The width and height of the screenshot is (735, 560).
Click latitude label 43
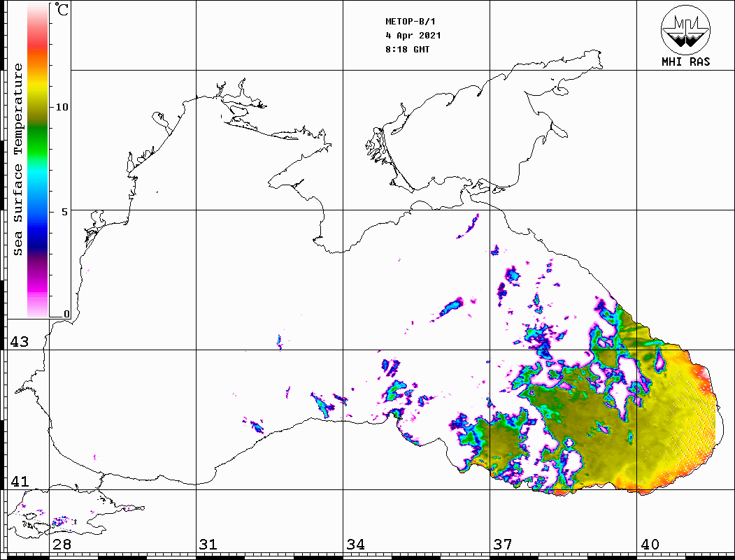pos(19,342)
